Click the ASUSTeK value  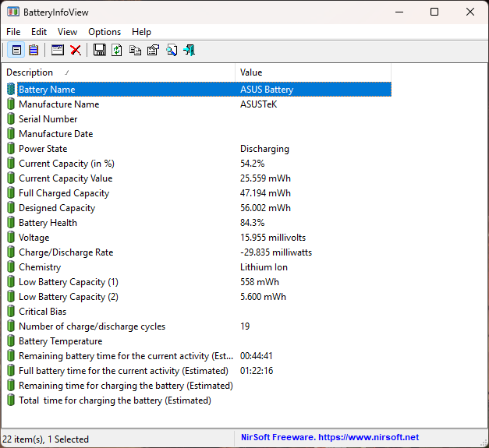click(258, 104)
